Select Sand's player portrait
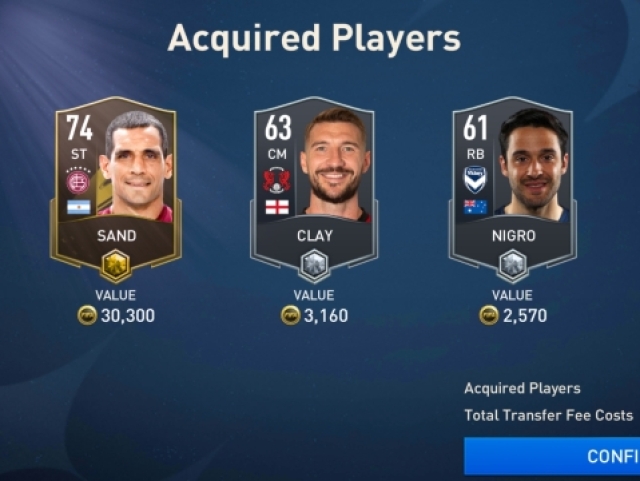The height and width of the screenshot is (481, 640). pyautogui.click(x=137, y=165)
